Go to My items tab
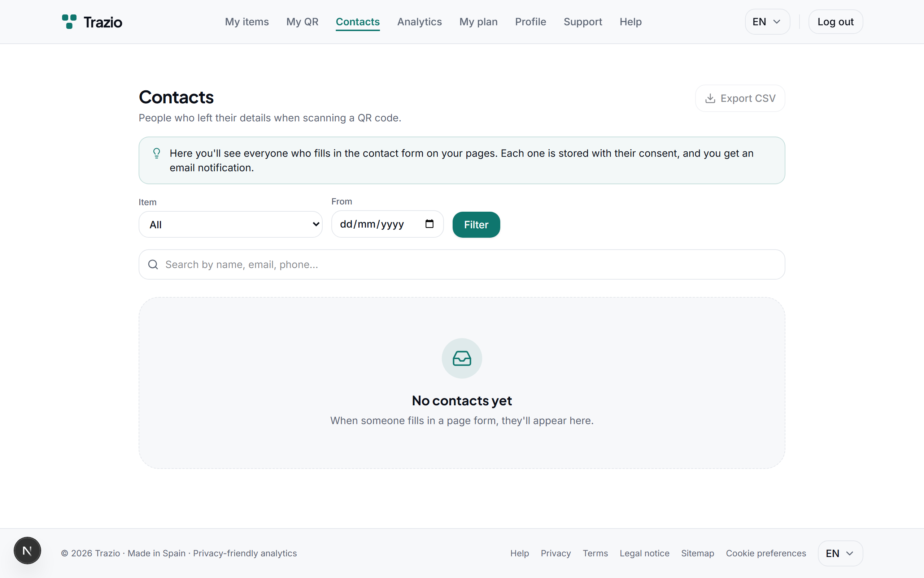 point(247,22)
